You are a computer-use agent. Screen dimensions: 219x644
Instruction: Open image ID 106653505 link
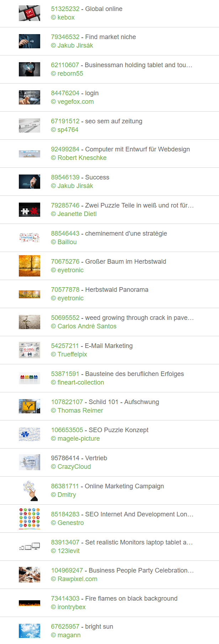pos(67,430)
